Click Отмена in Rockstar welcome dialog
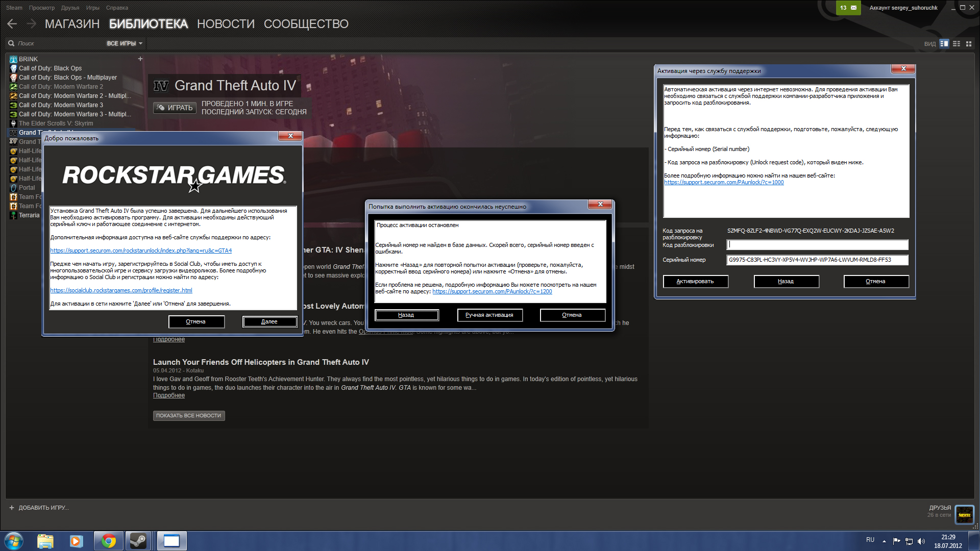980x551 pixels. 196,322
